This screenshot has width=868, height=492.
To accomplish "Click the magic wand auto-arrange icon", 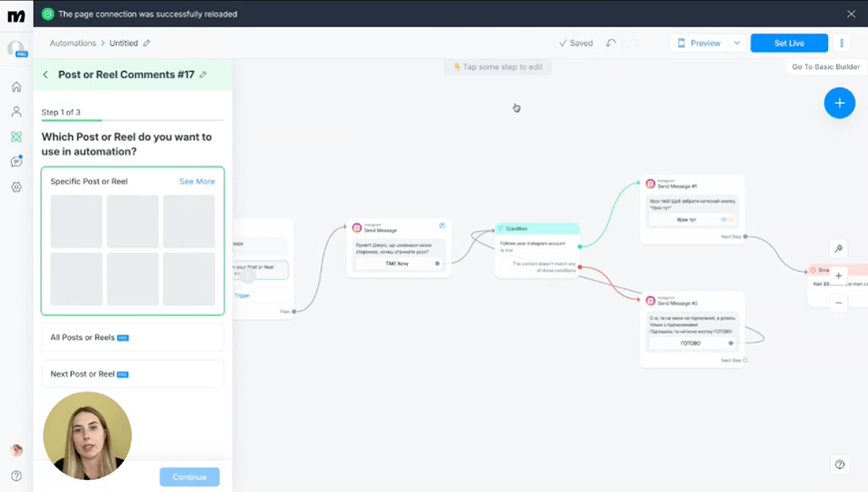I will pyautogui.click(x=839, y=249).
